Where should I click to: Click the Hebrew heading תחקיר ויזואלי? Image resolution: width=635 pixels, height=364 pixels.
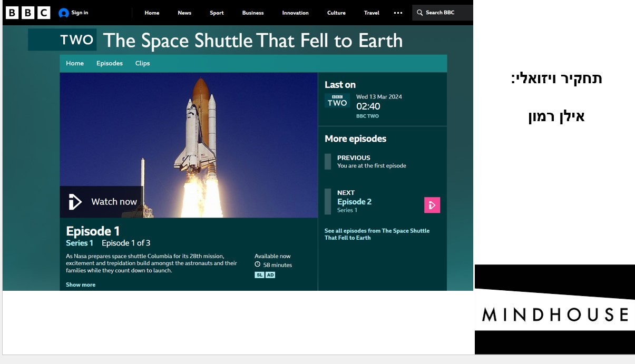(x=556, y=79)
